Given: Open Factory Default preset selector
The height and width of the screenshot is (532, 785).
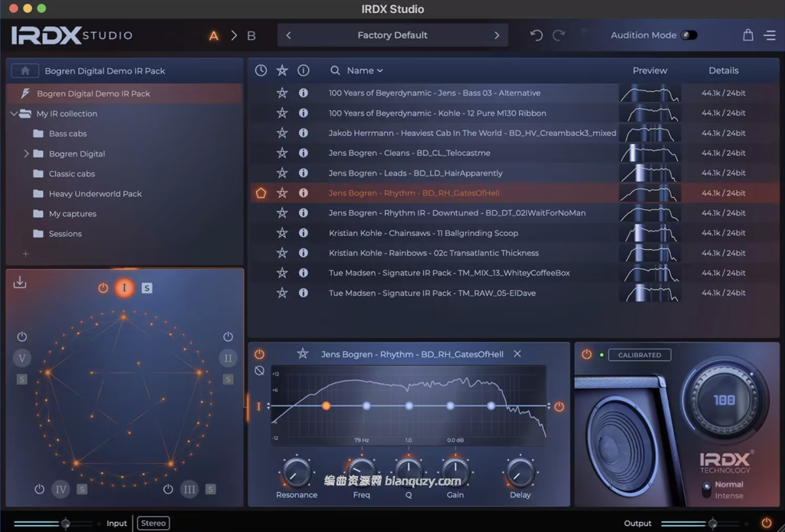Looking at the screenshot, I should point(392,35).
